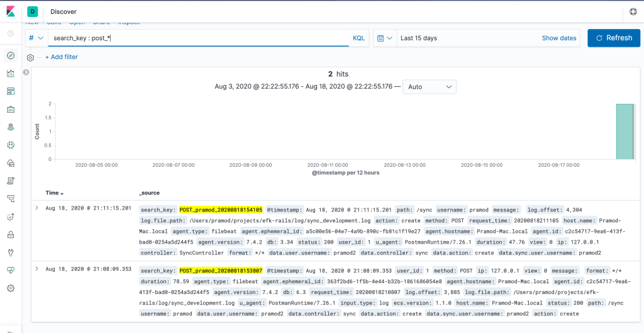644x333 pixels.
Task: Open the SIEM lock icon in sidebar
Action: [11, 234]
